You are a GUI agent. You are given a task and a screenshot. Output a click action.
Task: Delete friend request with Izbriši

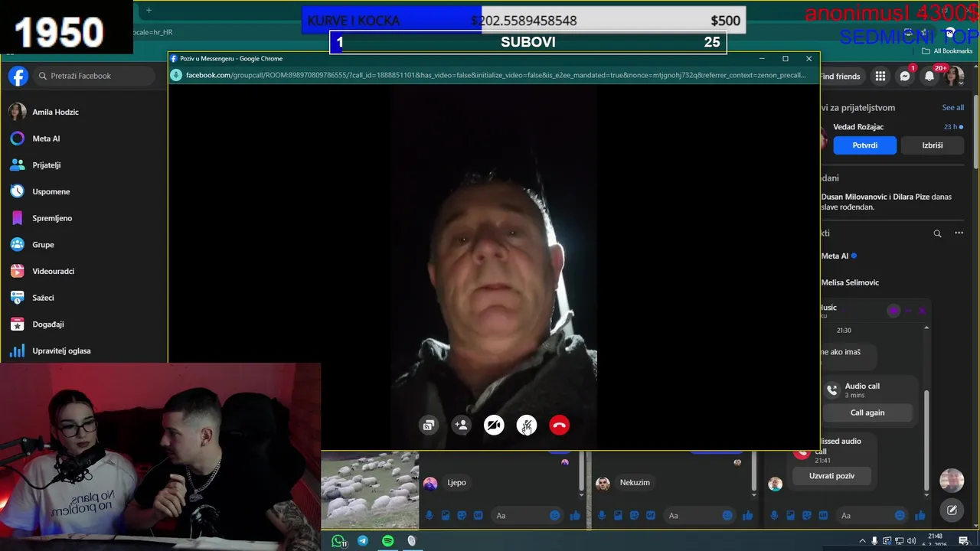(933, 145)
